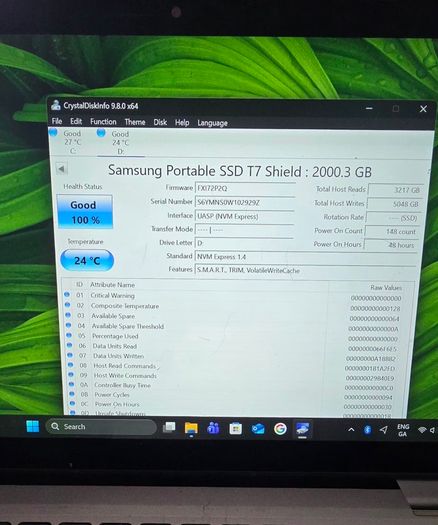
Task: Click the Standard NVM Express 1.4 field
Action: point(305,257)
